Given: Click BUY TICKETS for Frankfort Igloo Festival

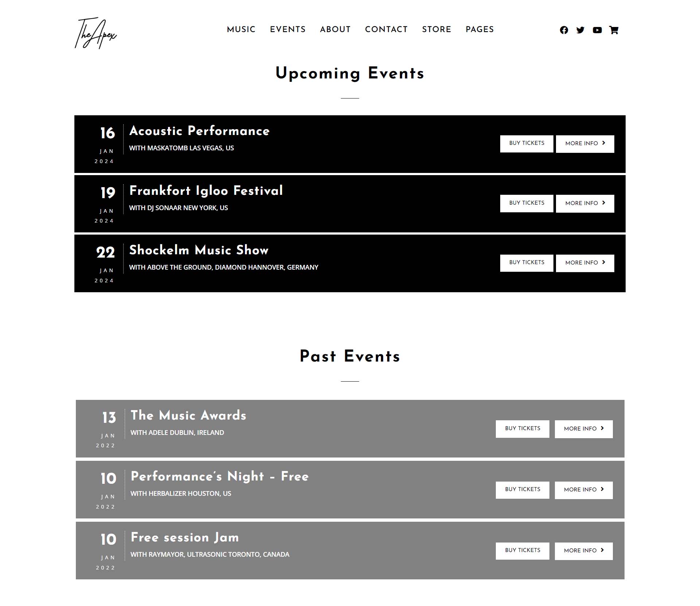Looking at the screenshot, I should pos(526,202).
